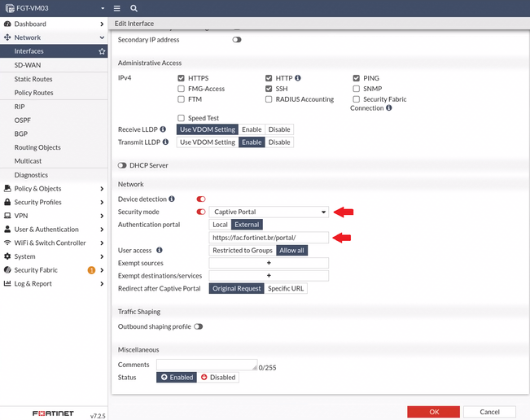This screenshot has height=420, width=530.
Task: Uncheck the HTTPS checkbox
Action: [x=182, y=78]
